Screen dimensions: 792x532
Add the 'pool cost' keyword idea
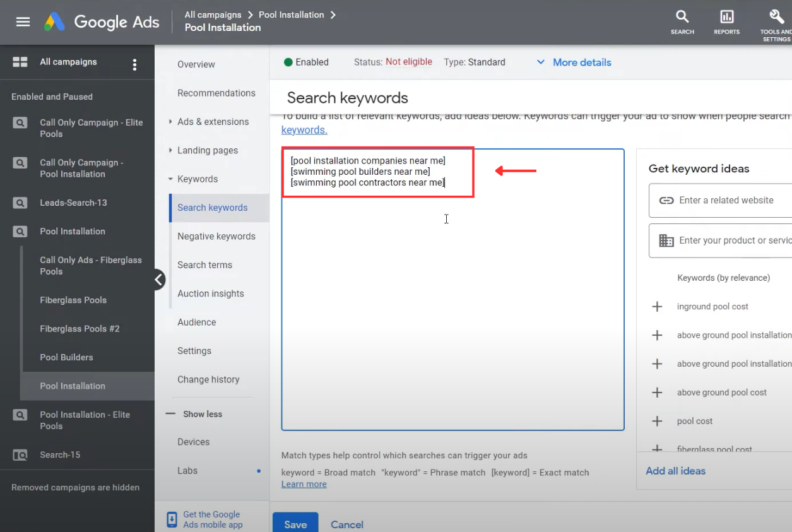[x=657, y=421]
